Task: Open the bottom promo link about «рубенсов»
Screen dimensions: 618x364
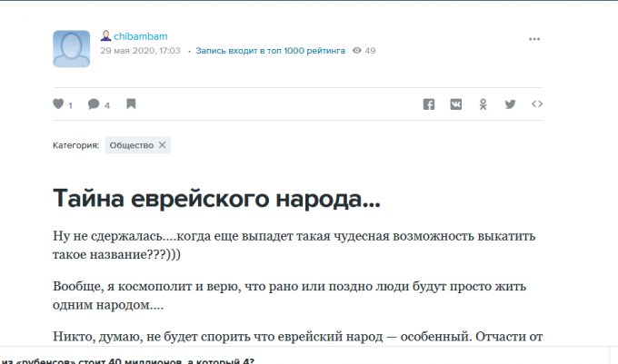Action: tap(127, 360)
